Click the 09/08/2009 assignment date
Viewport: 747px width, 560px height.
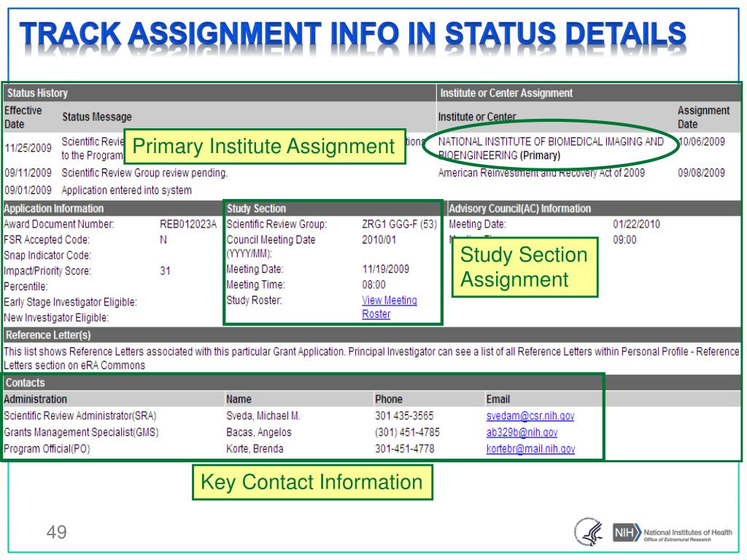[x=701, y=172]
